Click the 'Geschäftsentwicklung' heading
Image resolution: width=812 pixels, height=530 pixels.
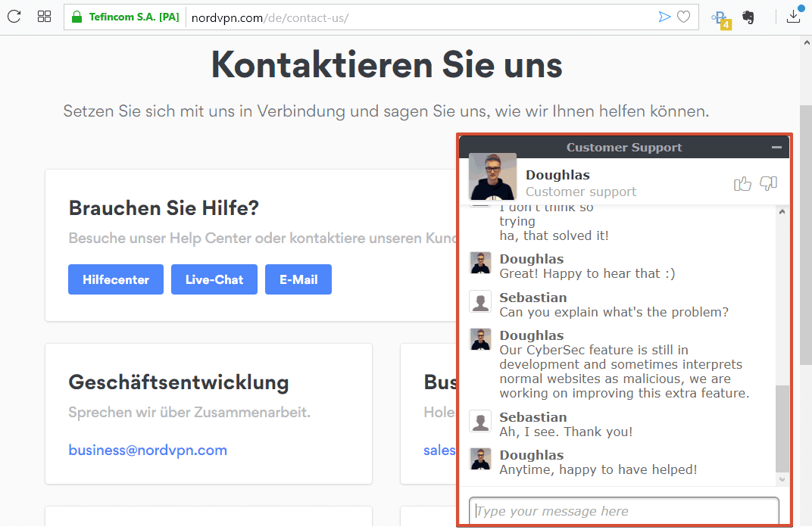(x=179, y=382)
